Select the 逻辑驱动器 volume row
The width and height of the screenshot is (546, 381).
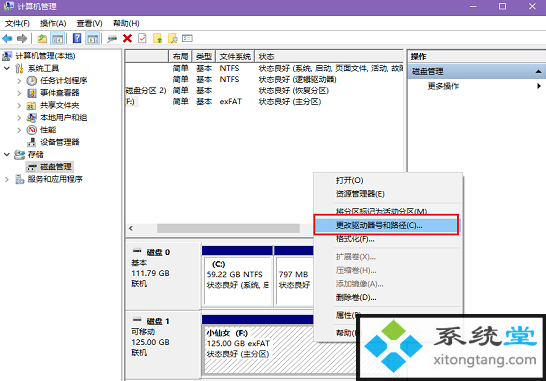tap(264, 79)
